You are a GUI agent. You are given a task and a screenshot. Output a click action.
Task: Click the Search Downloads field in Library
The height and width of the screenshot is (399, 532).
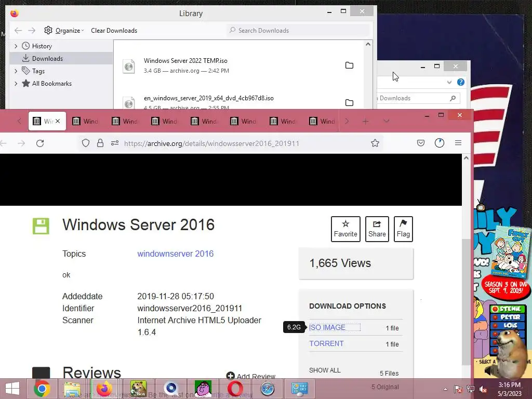tap(299, 31)
